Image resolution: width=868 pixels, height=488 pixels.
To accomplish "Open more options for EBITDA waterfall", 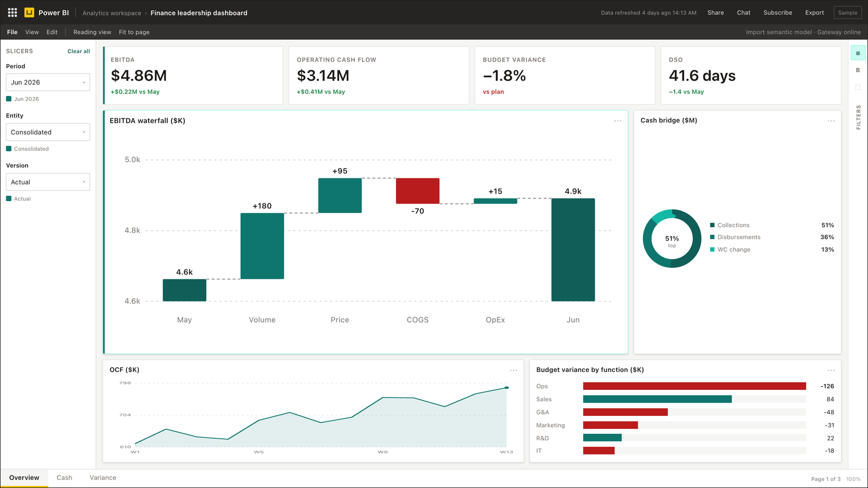I will [x=617, y=121].
